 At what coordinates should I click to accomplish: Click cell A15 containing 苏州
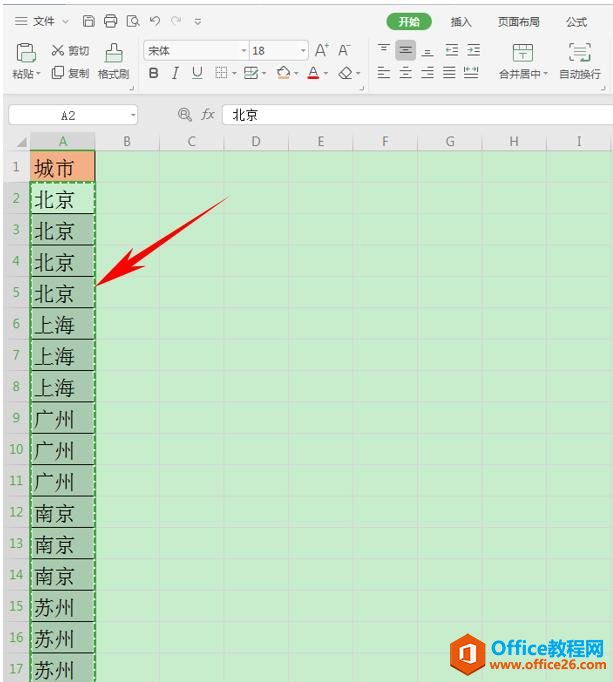pyautogui.click(x=63, y=606)
